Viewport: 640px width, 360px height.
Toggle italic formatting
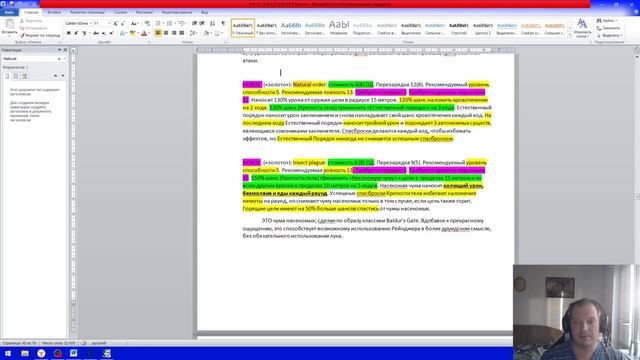tap(76, 33)
